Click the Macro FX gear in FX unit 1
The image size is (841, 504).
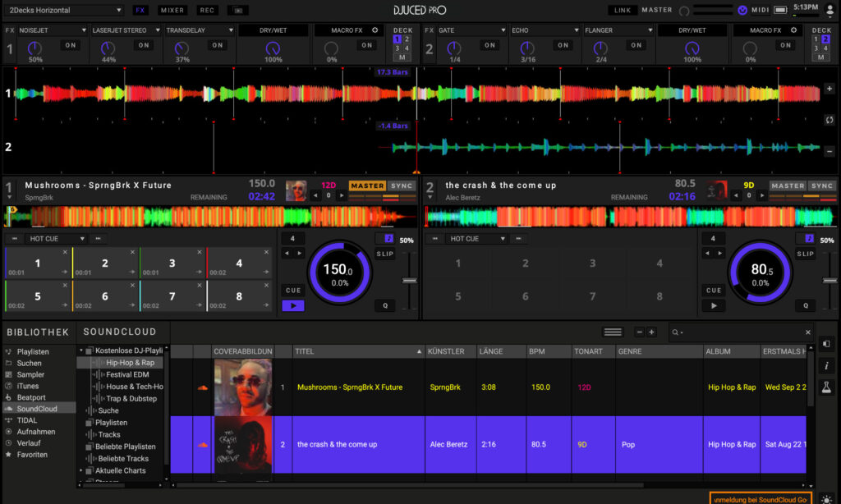[375, 30]
